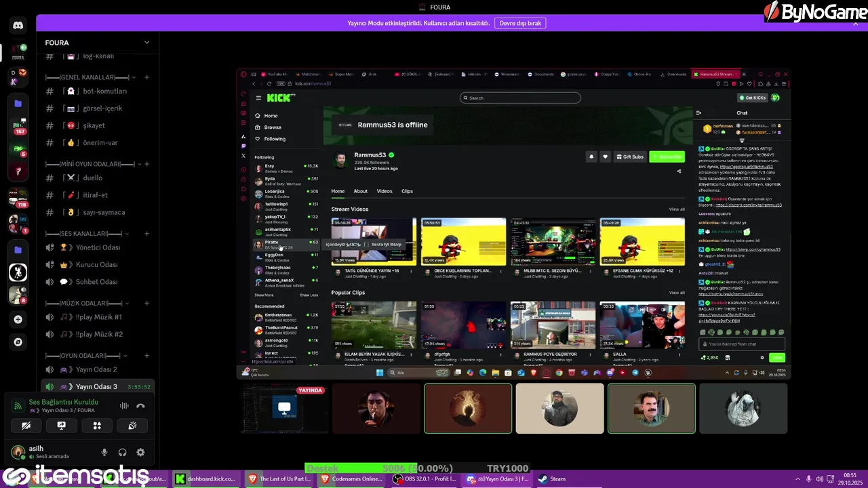Open server with 118 unread badge
Viewport: 868px width, 488px height.
click(x=18, y=199)
